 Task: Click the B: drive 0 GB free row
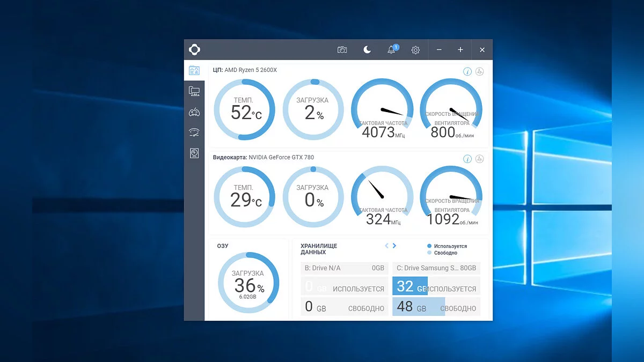(x=345, y=307)
